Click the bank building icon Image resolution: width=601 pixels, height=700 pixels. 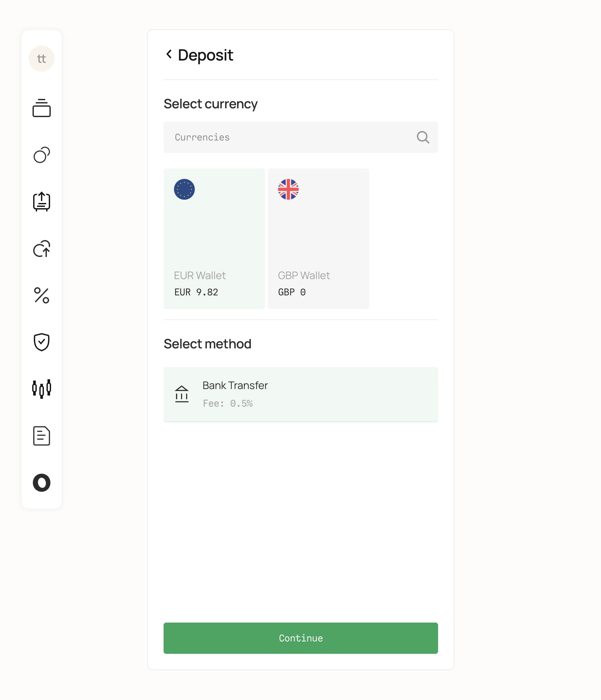182,394
